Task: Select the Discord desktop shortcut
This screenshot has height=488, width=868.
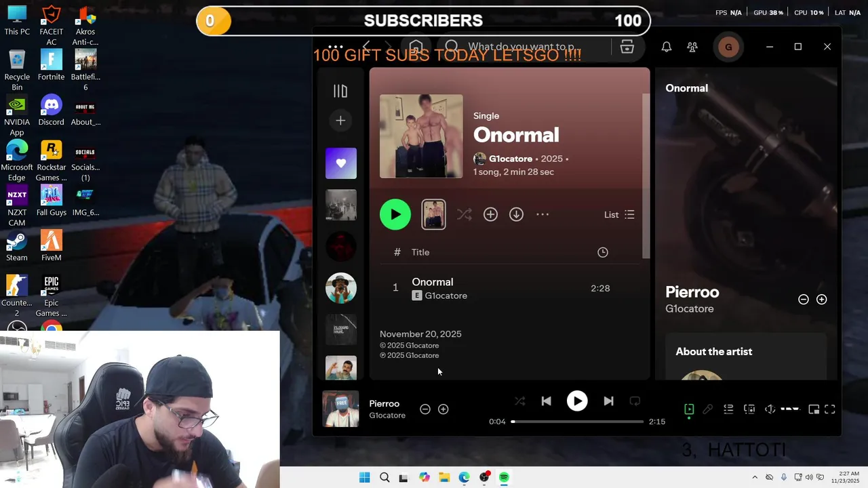Action: pyautogui.click(x=51, y=110)
